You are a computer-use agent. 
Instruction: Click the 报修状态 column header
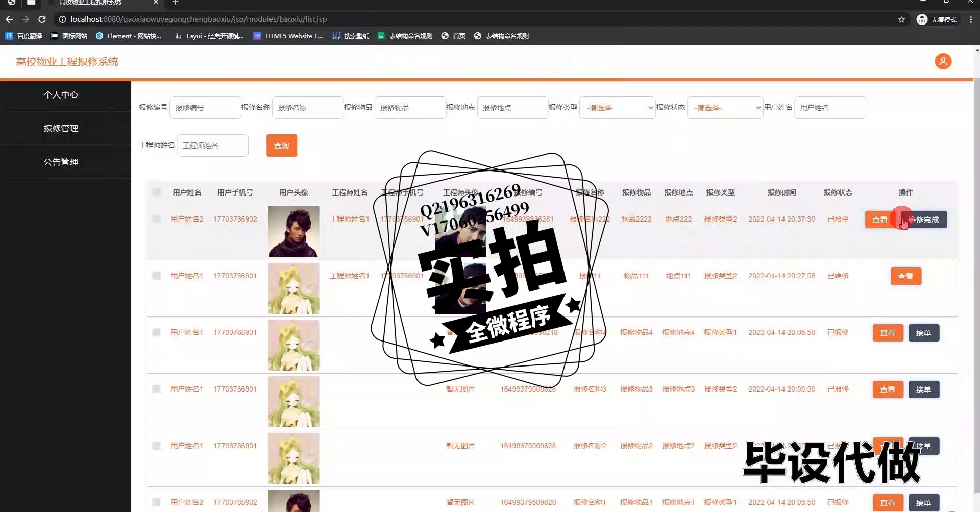click(x=838, y=192)
